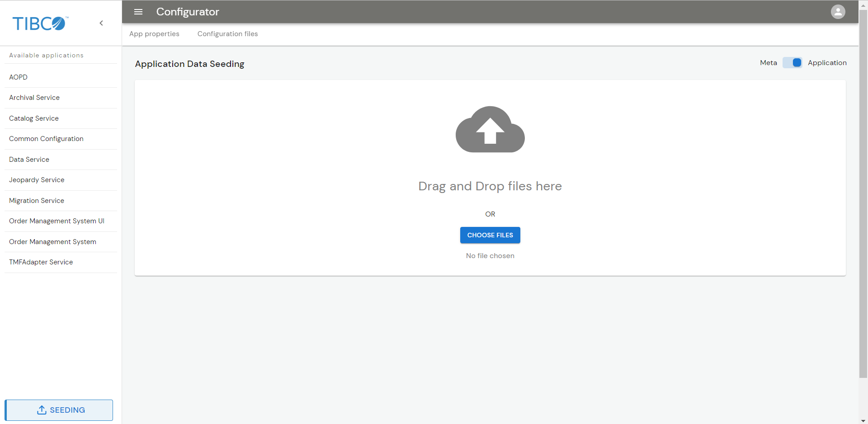Click the TIBCO logo
The image size is (868, 424).
click(40, 24)
